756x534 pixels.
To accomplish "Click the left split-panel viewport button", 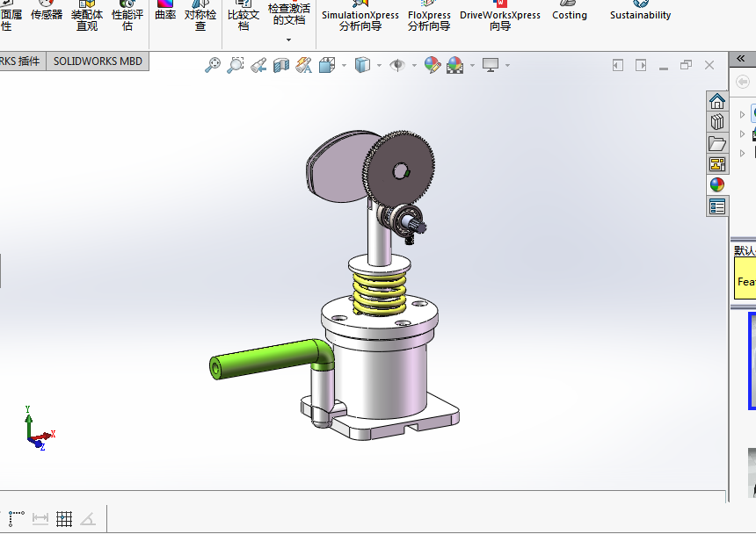I will pos(618,65).
